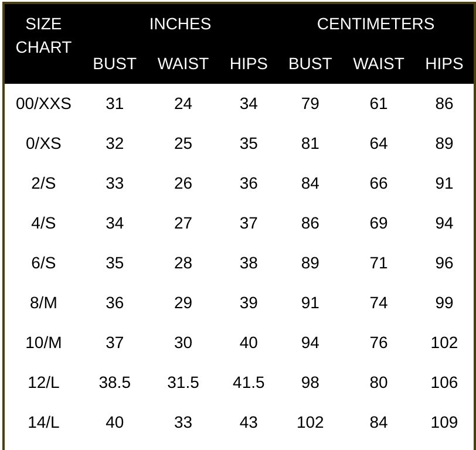The height and width of the screenshot is (450, 476).
Task: Select the 14/L size row label
Action: pyautogui.click(x=43, y=422)
